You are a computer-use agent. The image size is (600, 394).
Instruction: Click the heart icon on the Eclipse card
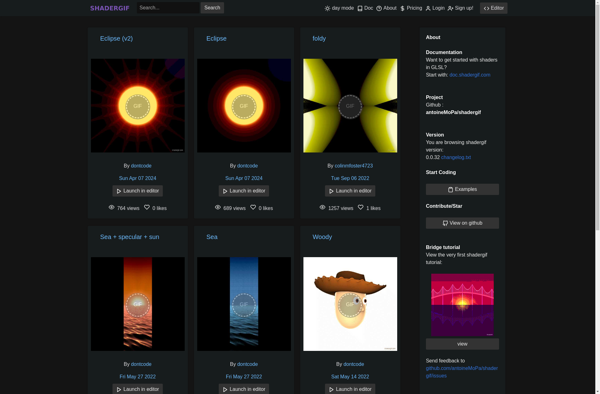click(x=253, y=207)
